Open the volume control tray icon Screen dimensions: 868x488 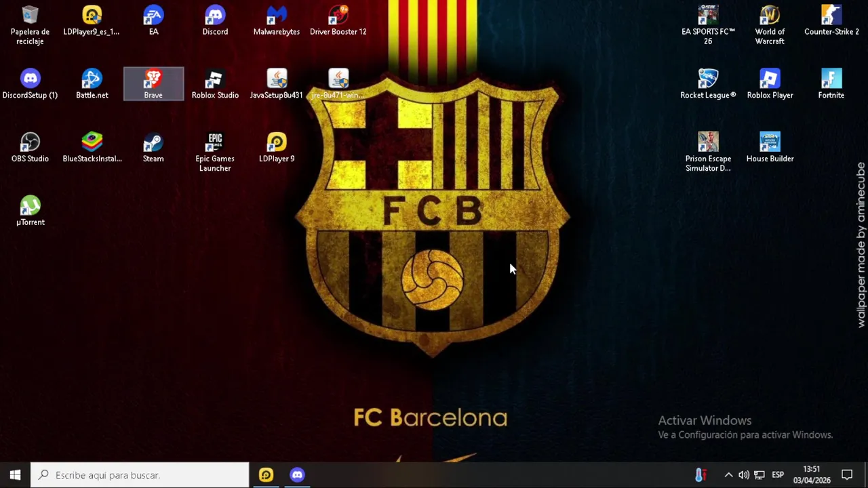(744, 475)
